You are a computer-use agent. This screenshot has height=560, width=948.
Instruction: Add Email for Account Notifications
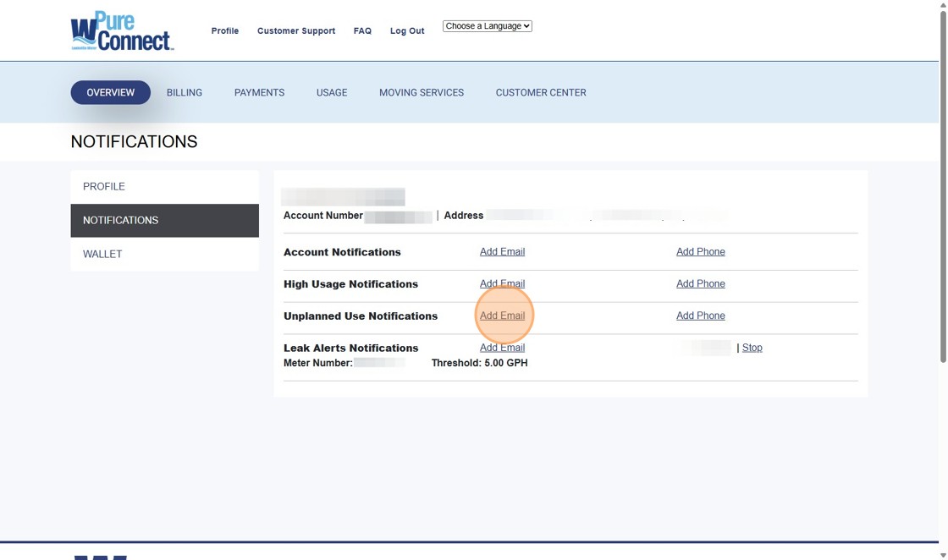tap(502, 251)
